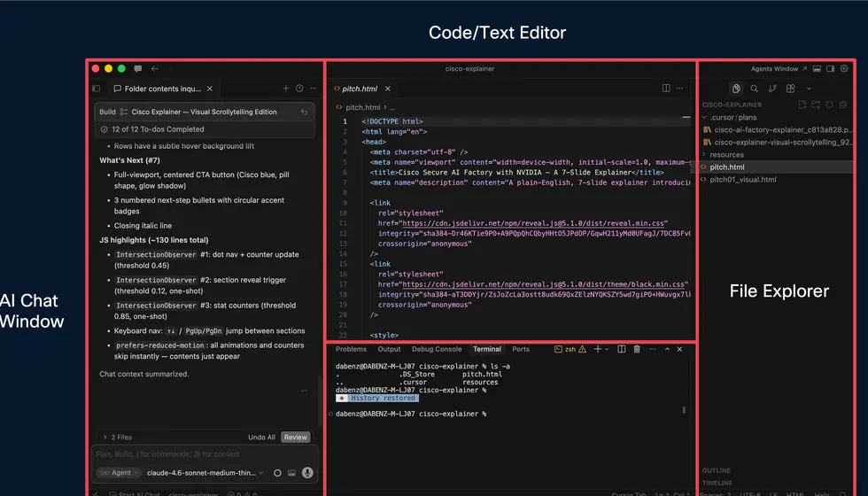
Task: Focus the chat prompt input field
Action: coord(205,453)
